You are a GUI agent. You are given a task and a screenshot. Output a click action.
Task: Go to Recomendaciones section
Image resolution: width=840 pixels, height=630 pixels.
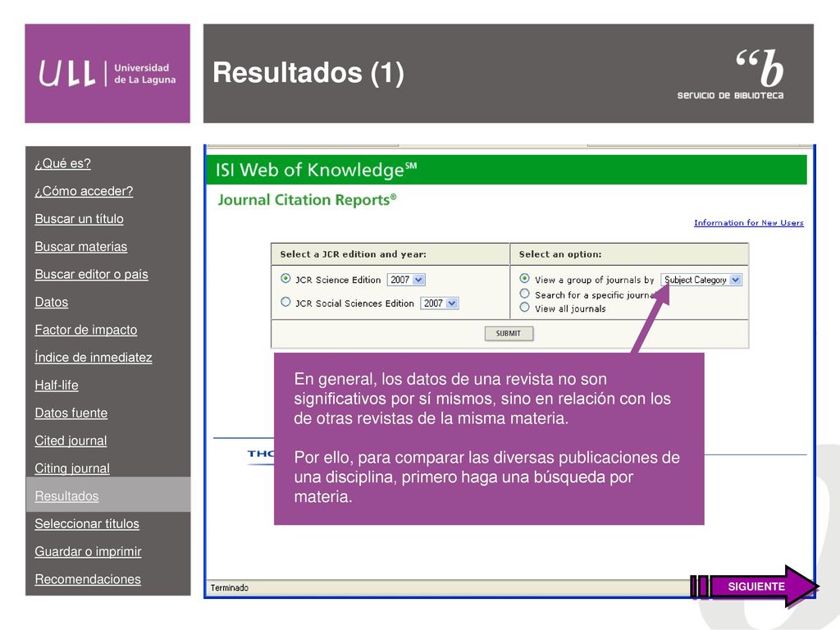pyautogui.click(x=88, y=580)
